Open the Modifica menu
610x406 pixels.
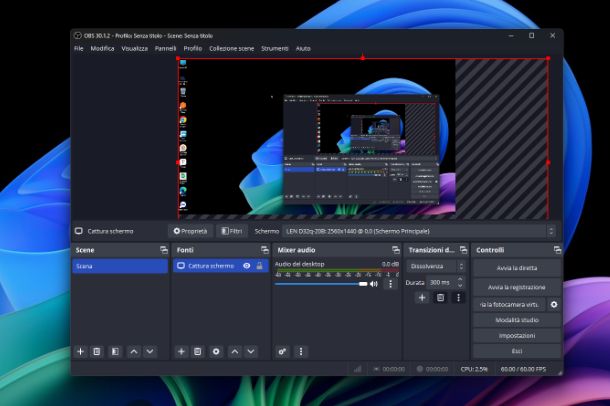point(102,49)
